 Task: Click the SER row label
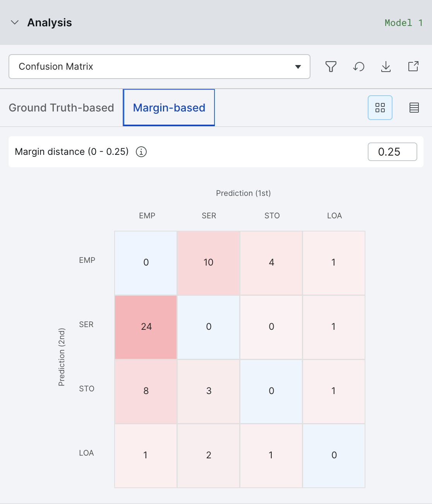(x=86, y=324)
